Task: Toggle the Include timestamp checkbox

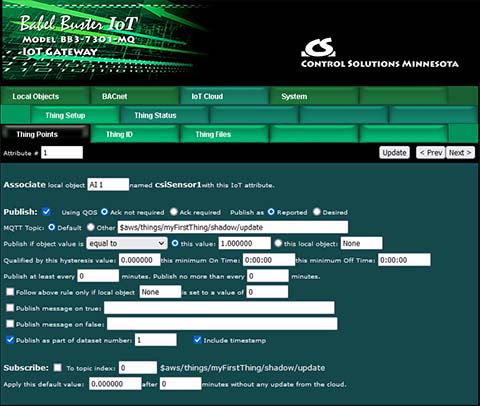Action: point(197,340)
